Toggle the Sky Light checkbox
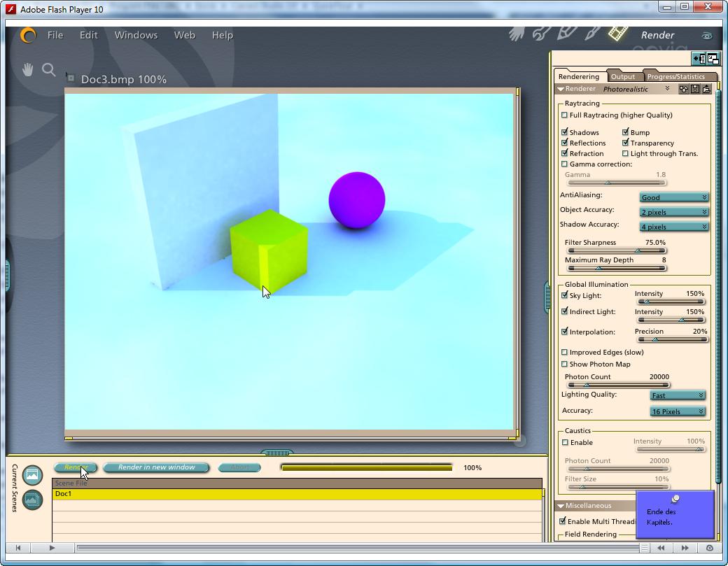 565,295
